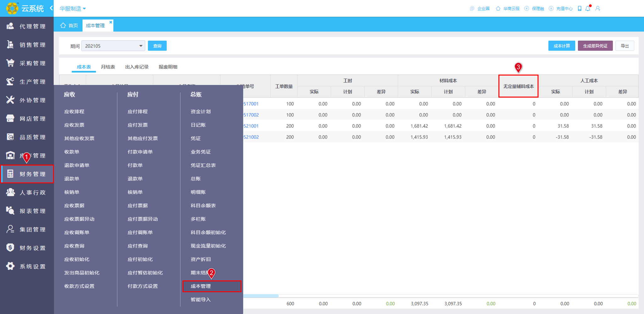Select the 成本表 tab
Viewport: 644px width, 314px height.
[x=84, y=67]
